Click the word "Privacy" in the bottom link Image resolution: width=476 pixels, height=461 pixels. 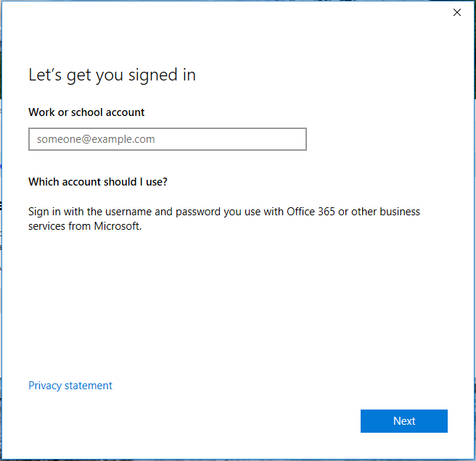pos(46,386)
